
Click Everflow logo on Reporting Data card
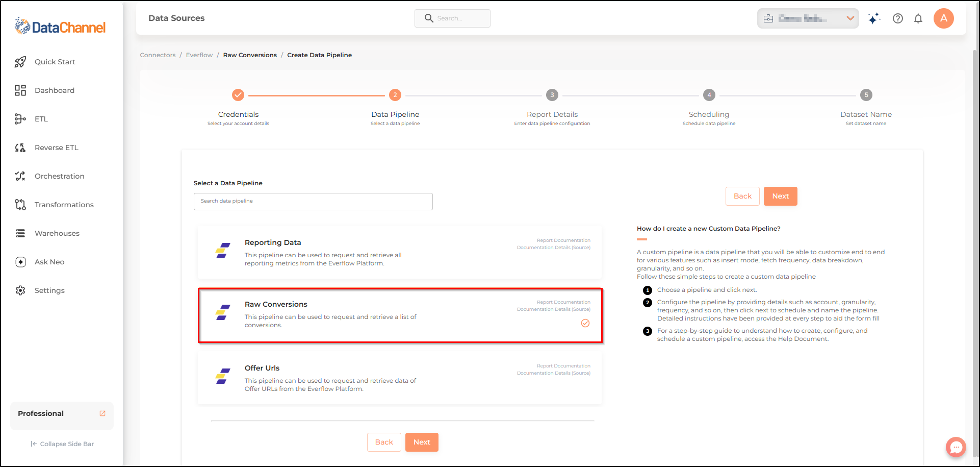click(223, 251)
